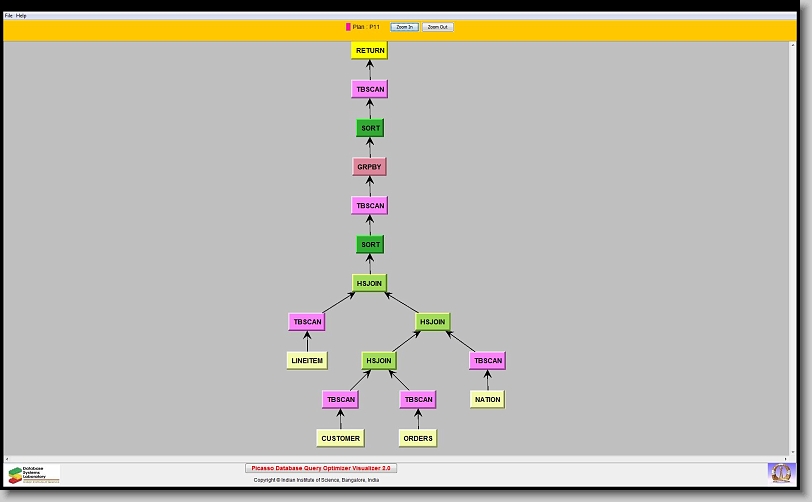This screenshot has width=812, height=502.
Task: Click the Zoom In button
Action: [404, 27]
